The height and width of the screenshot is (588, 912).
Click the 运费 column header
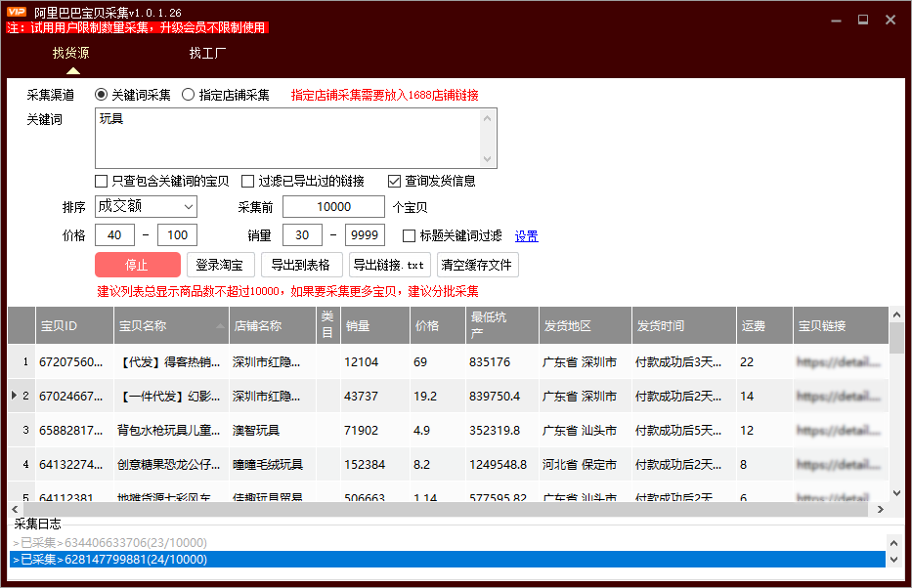pos(764,325)
